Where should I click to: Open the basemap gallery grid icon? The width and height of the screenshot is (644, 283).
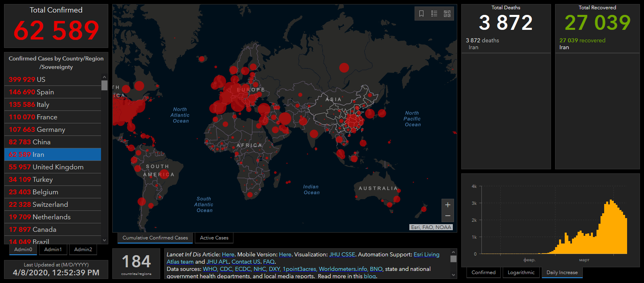point(447,14)
